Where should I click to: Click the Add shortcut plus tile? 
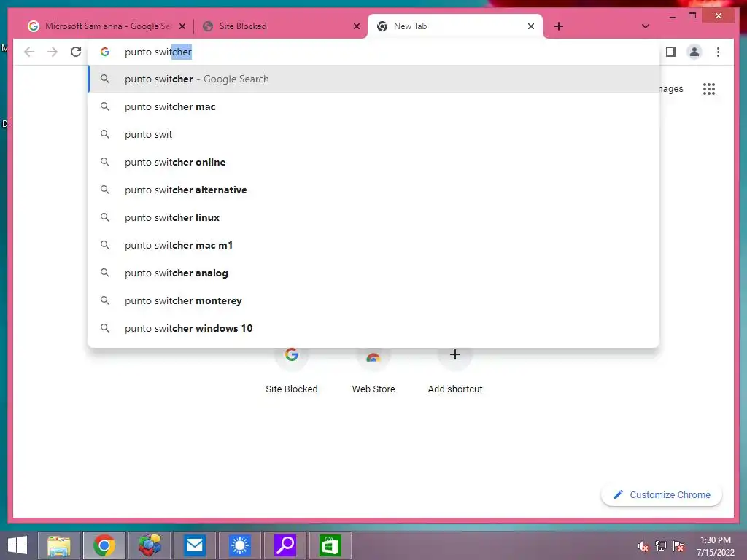455,370
